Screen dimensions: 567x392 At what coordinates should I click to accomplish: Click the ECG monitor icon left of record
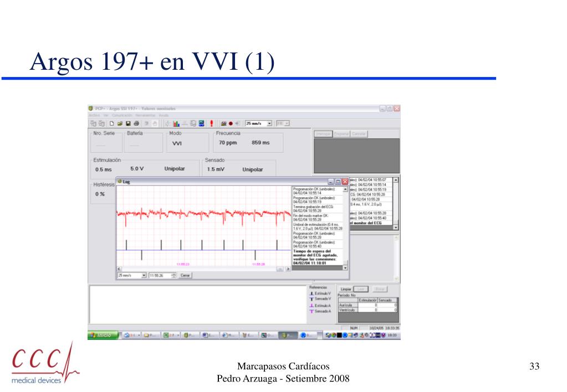pyautogui.click(x=223, y=123)
